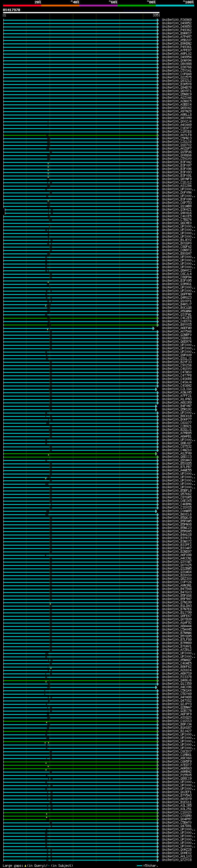Click the UniRef100_B2J427 entry
197x868 pixels.
click(177, 731)
